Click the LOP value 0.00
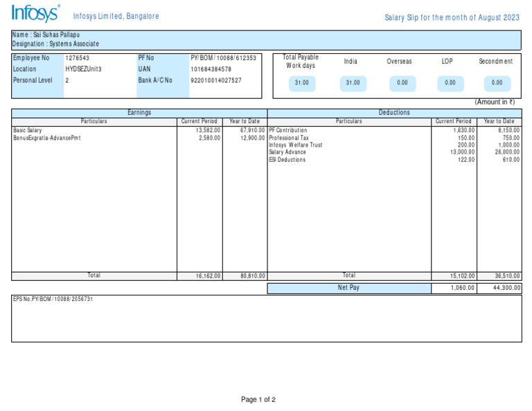The width and height of the screenshot is (532, 411). tap(450, 82)
